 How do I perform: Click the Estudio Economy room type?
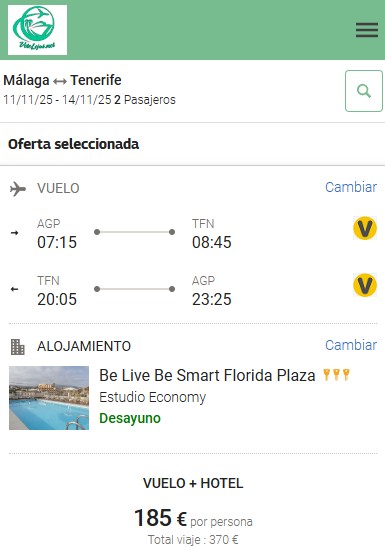pos(153,397)
